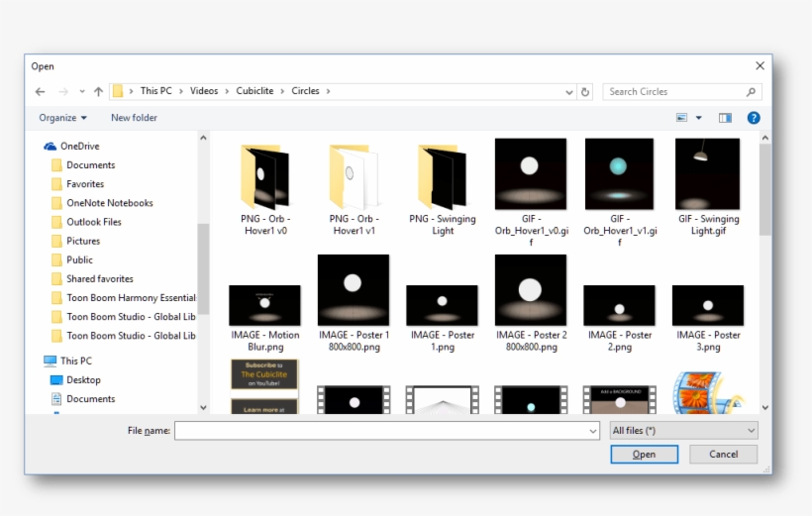Viewport: 812px width, 516px height.
Task: Select the Movie Maker project file icon
Action: (707, 393)
